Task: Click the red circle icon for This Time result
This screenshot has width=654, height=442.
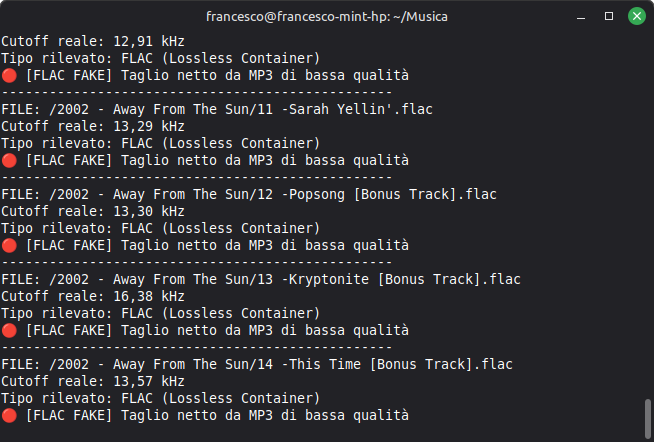Action: click(9, 416)
